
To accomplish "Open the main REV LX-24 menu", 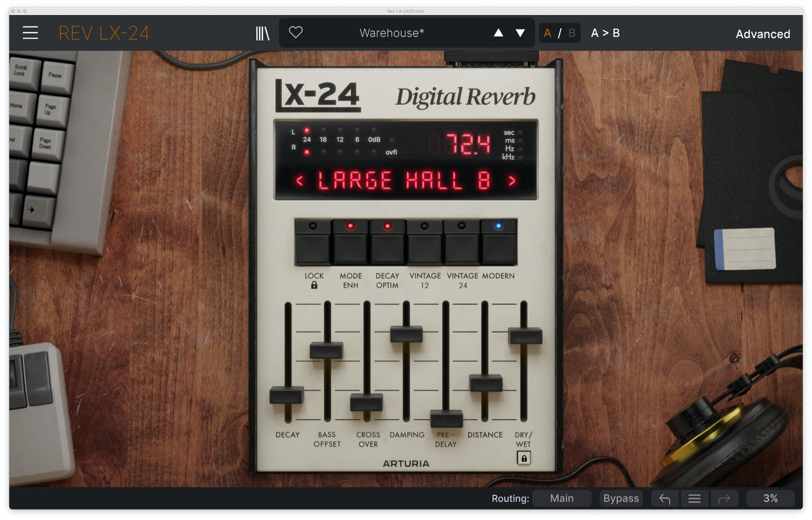I will pyautogui.click(x=30, y=33).
